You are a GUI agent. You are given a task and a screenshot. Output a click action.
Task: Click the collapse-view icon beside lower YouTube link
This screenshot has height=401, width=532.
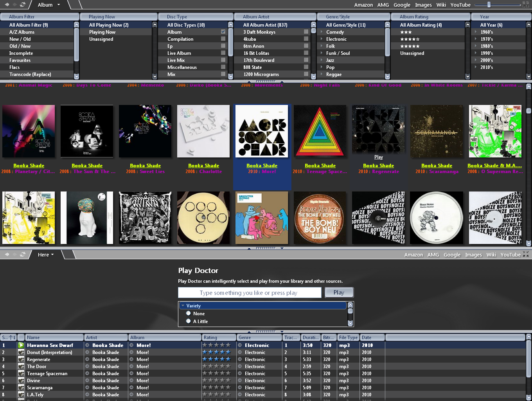click(x=526, y=255)
